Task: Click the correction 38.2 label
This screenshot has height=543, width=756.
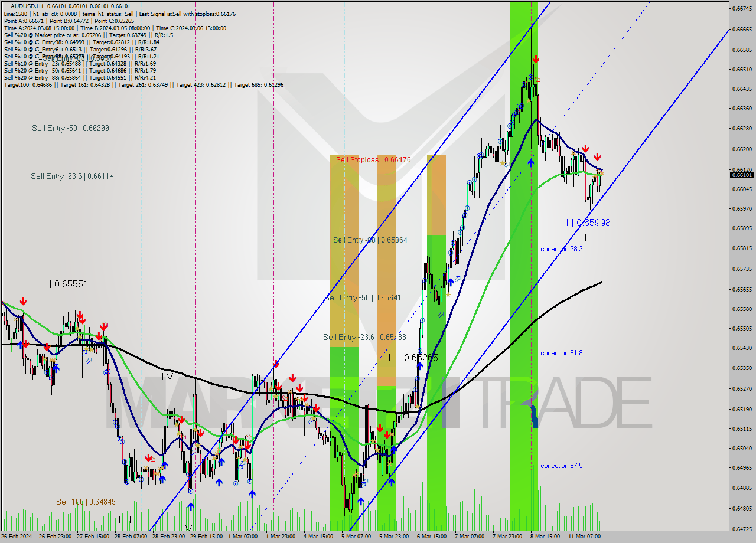Action: click(562, 249)
